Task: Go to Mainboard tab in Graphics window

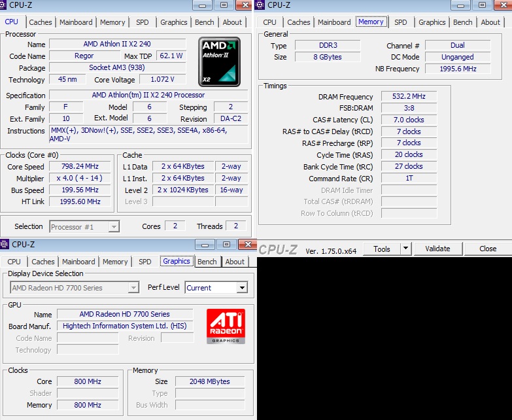Action: pos(78,262)
